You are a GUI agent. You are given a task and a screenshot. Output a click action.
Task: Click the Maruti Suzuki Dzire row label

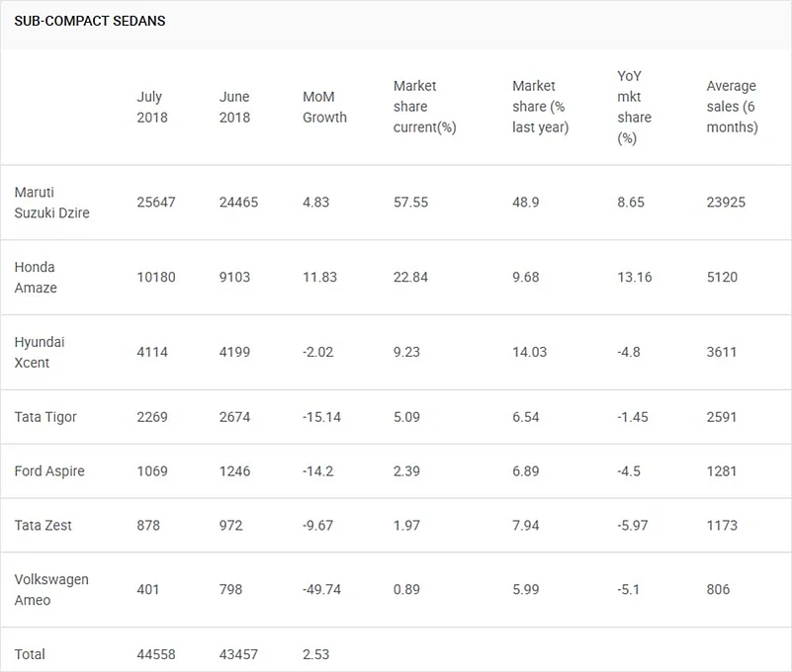click(51, 202)
